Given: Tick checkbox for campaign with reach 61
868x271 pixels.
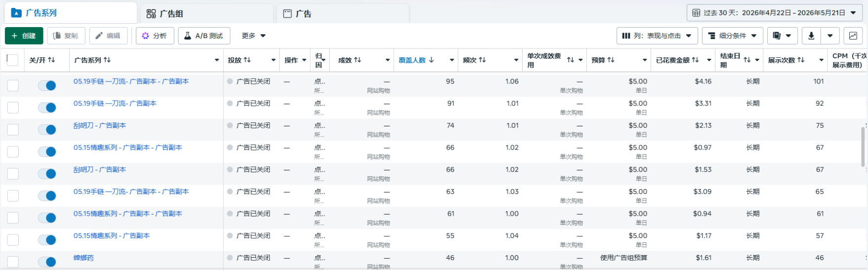Looking at the screenshot, I should [x=13, y=218].
